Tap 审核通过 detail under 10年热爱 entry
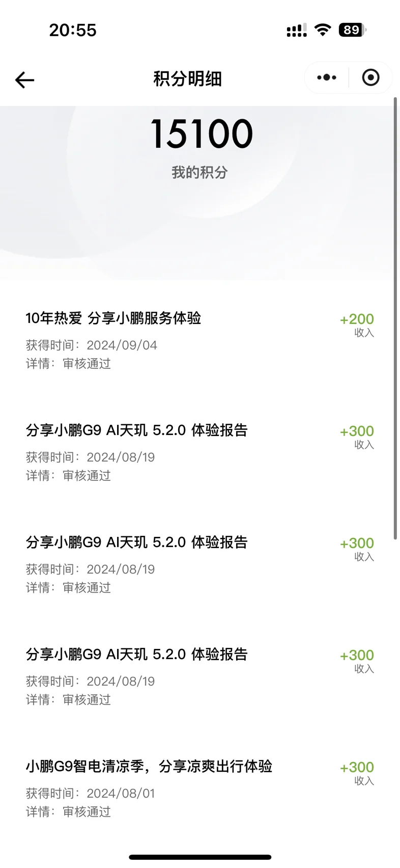 [87, 364]
